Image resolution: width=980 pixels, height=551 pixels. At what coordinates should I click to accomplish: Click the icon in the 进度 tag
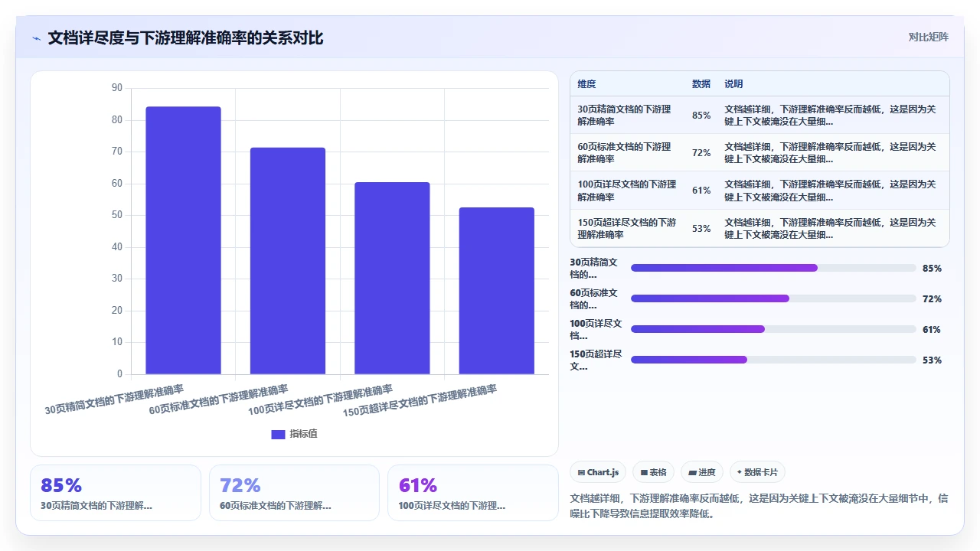tap(692, 473)
